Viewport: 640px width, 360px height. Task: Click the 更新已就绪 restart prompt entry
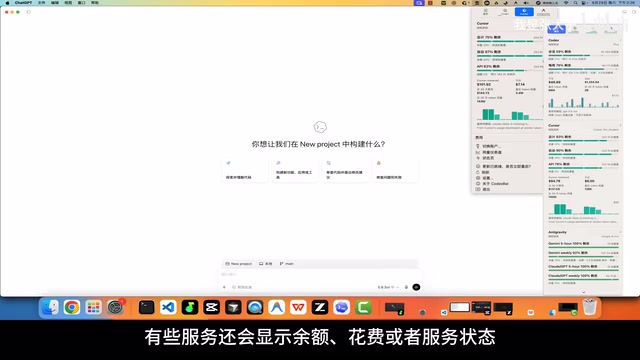tap(507, 167)
